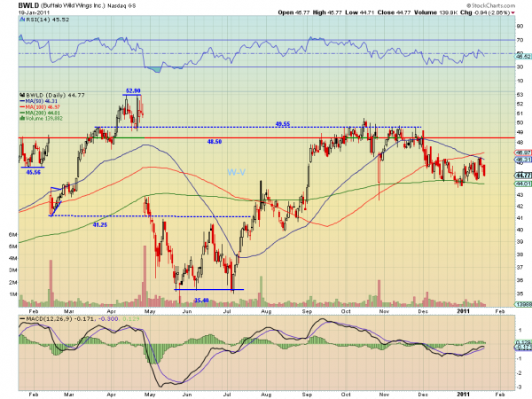The width and height of the screenshot is (532, 399).
Task: Click the 48.50 red line annotation
Action: coord(215,142)
